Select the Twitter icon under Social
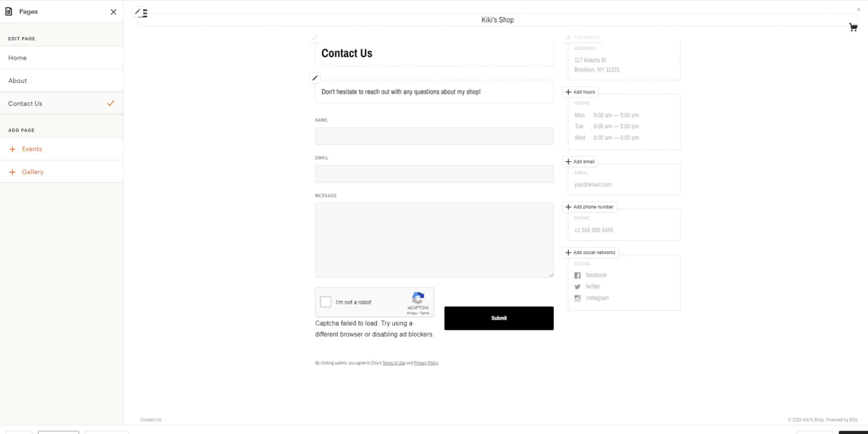 click(x=577, y=286)
